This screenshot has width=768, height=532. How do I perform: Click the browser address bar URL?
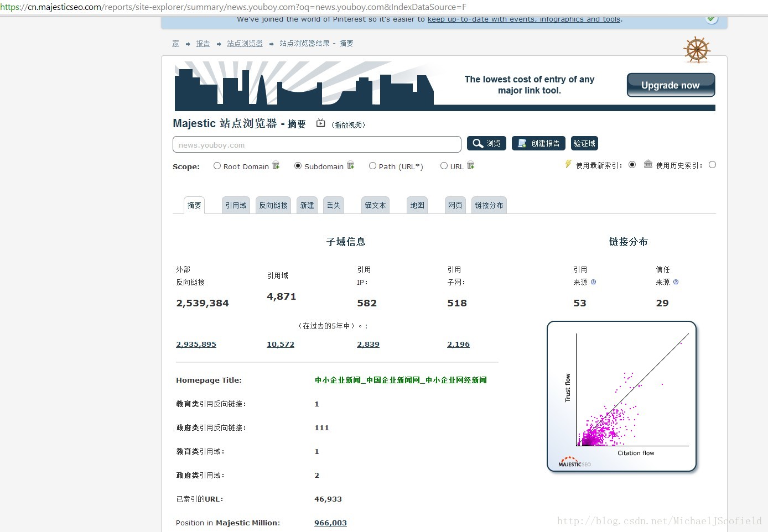233,7
